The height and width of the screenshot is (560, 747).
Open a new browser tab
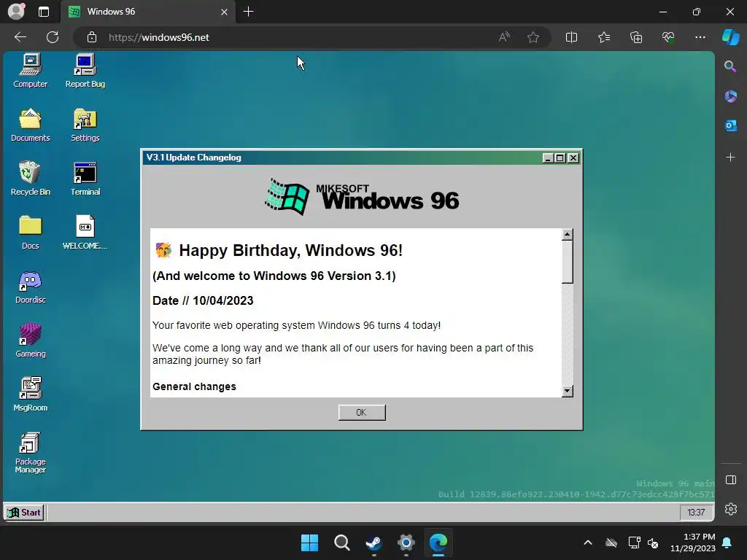tap(248, 12)
